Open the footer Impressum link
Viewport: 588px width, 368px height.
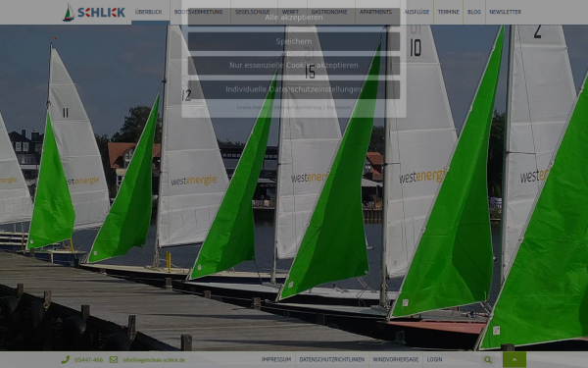pyautogui.click(x=276, y=359)
